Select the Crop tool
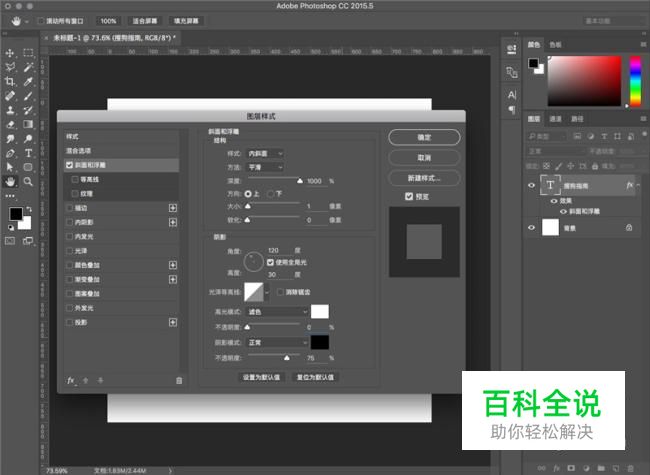Viewport: 650px width, 475px height. pyautogui.click(x=10, y=82)
